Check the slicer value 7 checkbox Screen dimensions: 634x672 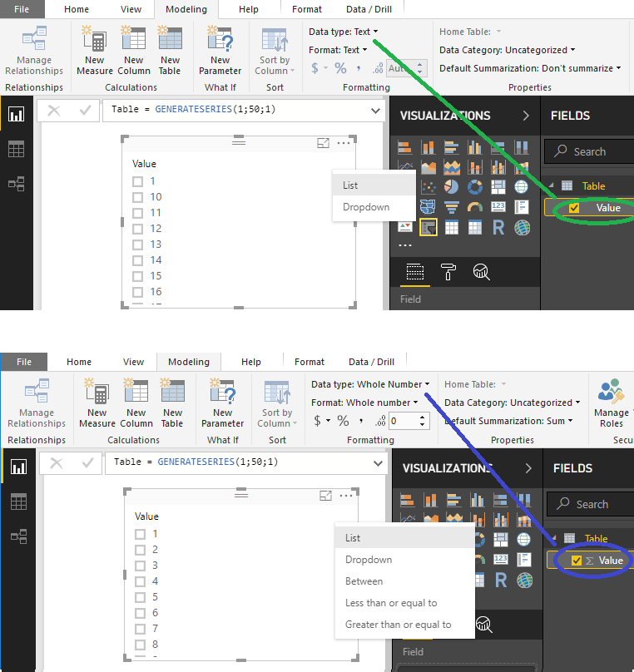tap(140, 629)
